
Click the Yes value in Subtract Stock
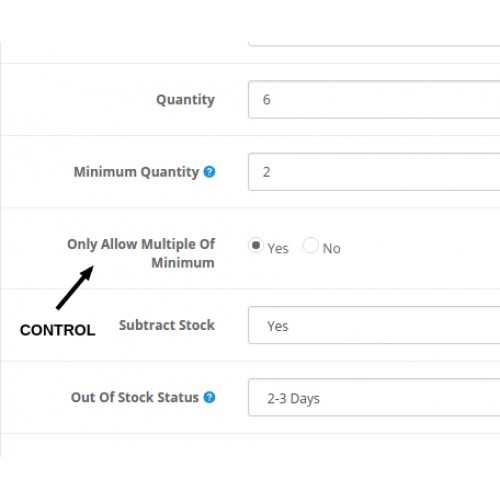click(x=278, y=326)
